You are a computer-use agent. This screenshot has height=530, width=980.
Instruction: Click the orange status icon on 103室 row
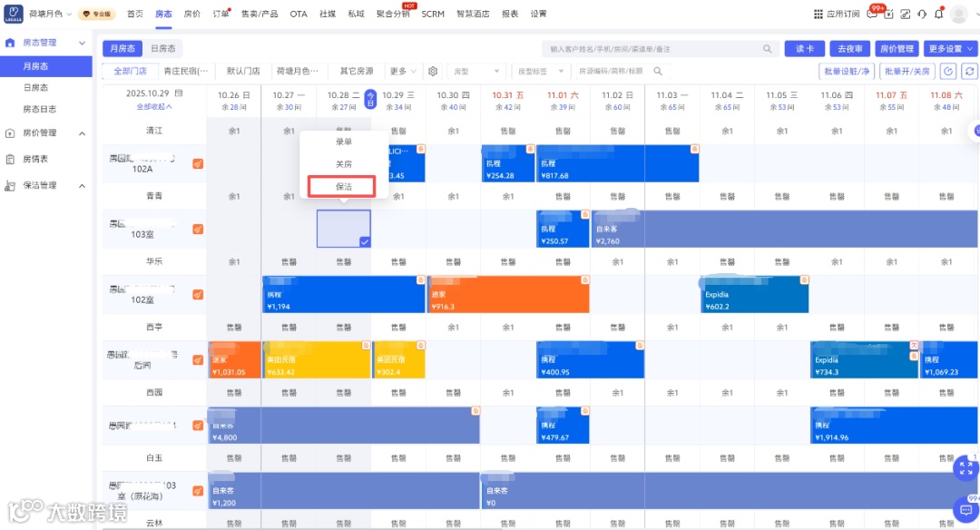[198, 230]
